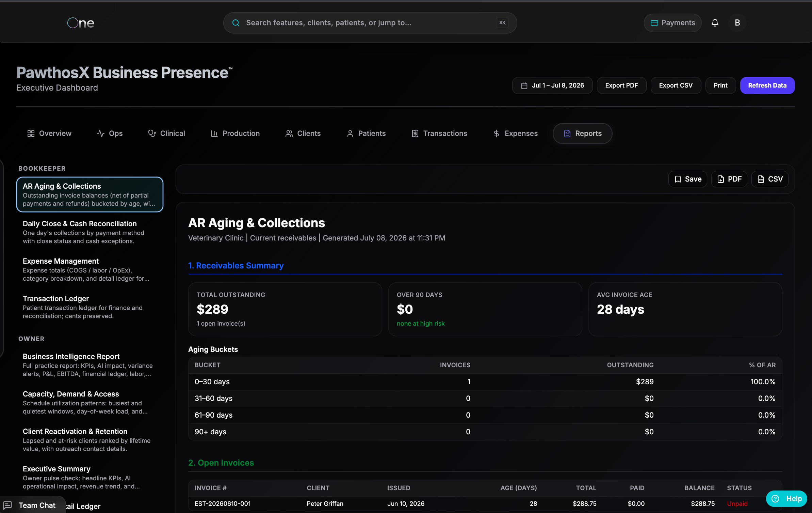Click the Unpaid status label
The width and height of the screenshot is (812, 513).
click(737, 504)
